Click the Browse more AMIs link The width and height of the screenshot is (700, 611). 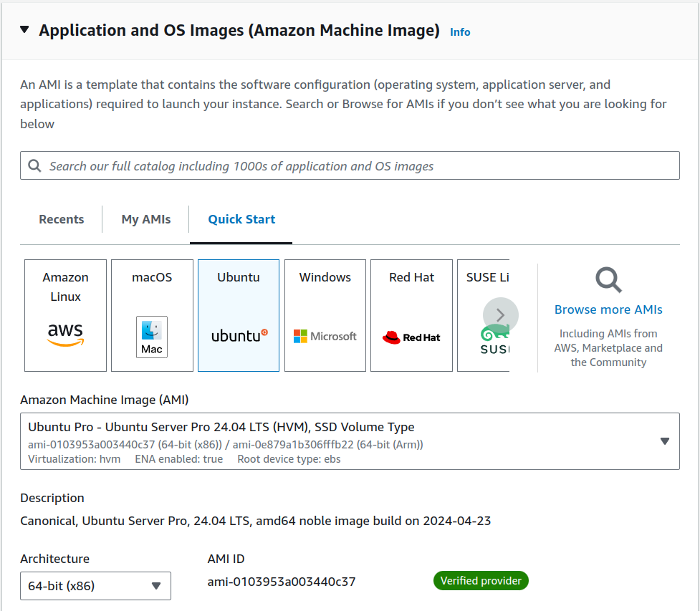click(x=608, y=310)
